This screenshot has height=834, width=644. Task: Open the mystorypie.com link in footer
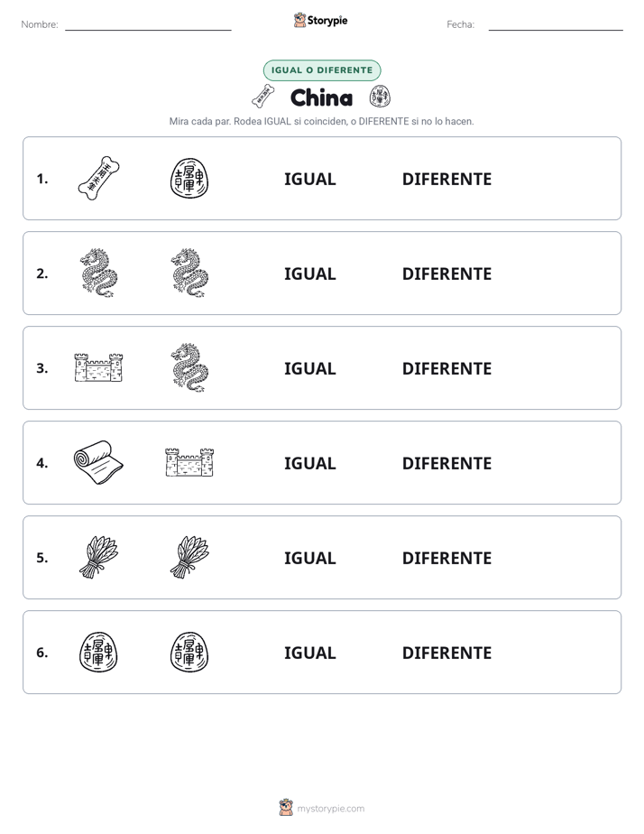(x=330, y=809)
